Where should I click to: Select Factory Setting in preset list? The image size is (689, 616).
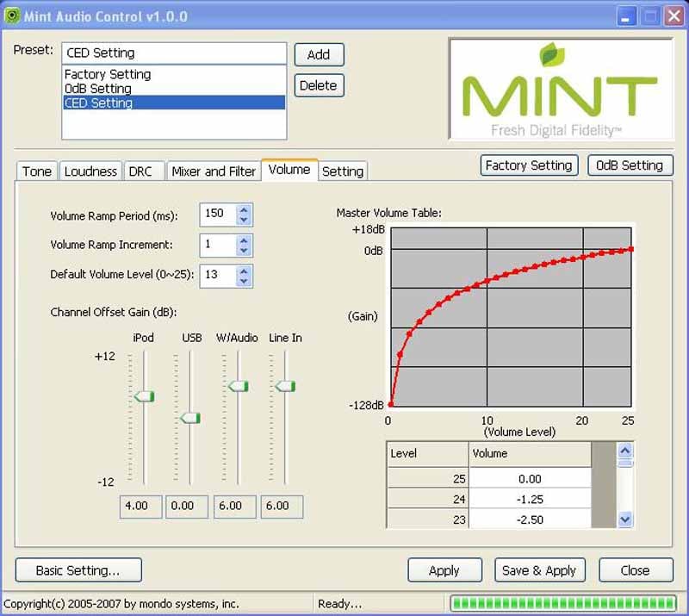click(x=108, y=74)
